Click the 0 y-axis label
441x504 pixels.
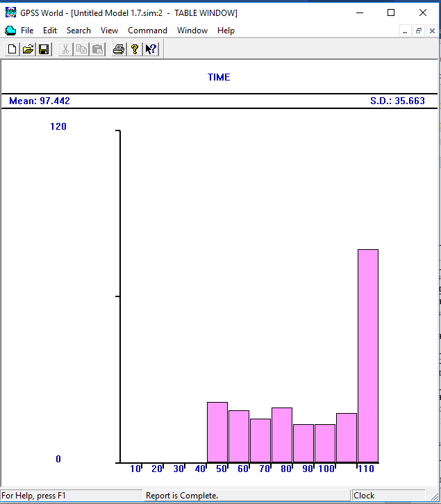point(58,459)
